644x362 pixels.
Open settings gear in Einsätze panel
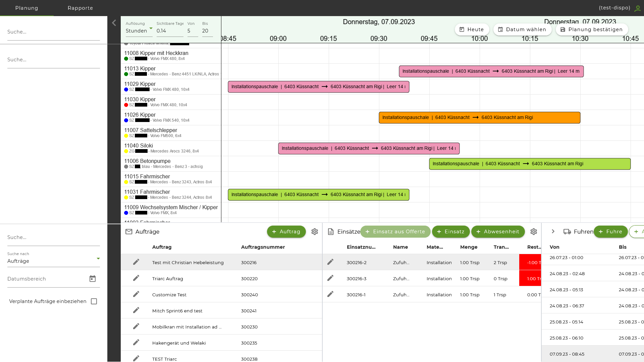(534, 232)
